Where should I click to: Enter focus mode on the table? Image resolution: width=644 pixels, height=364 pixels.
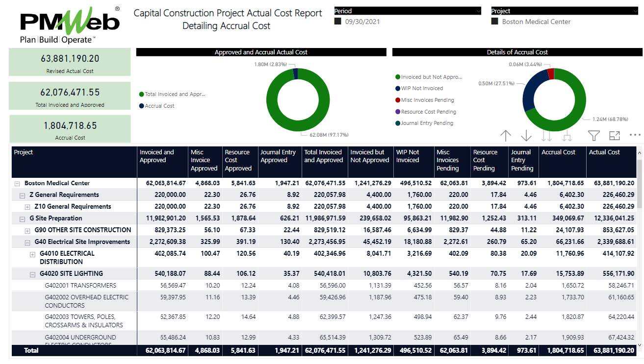pos(614,136)
